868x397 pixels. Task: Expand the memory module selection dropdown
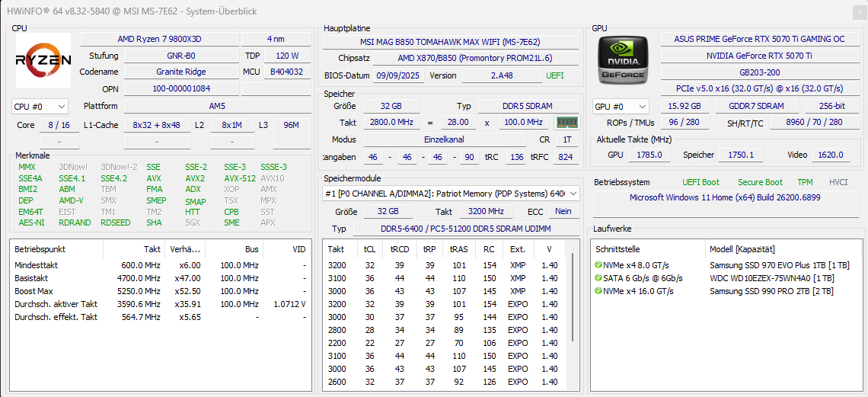(452, 194)
